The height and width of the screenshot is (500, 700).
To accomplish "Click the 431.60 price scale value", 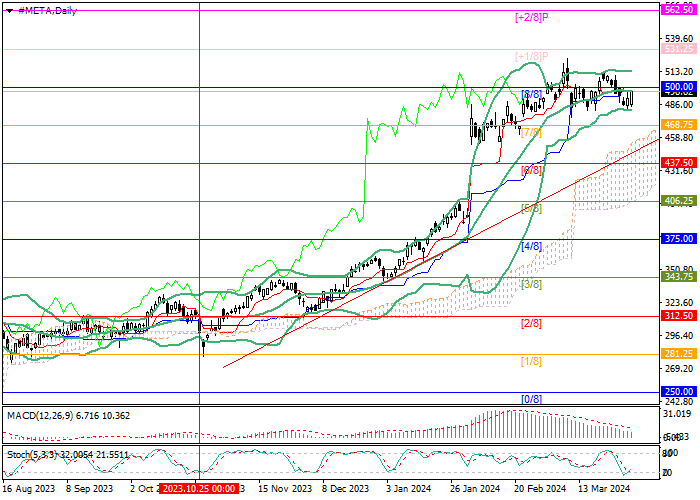I will [679, 171].
